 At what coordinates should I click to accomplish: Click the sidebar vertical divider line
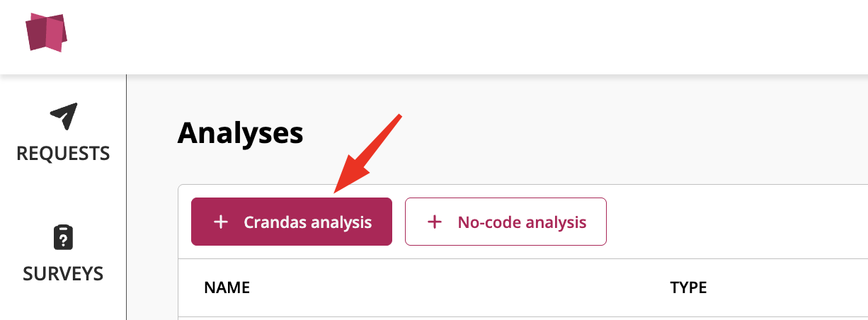(126, 198)
